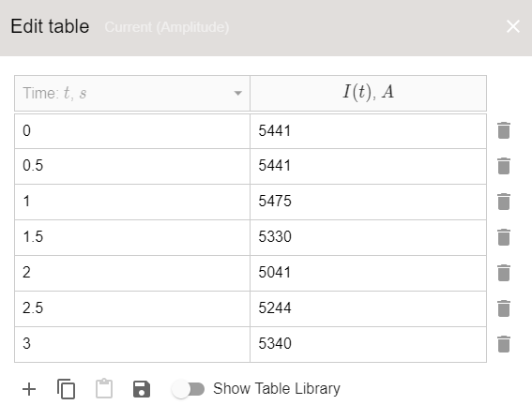Image resolution: width=532 pixels, height=405 pixels.
Task: Delete the row with time 2.5
Action: click(x=504, y=308)
